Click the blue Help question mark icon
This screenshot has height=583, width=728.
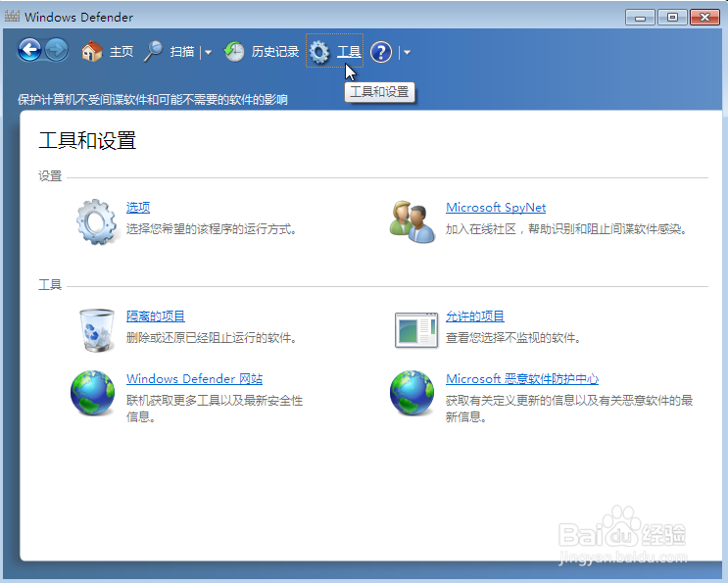(381, 52)
